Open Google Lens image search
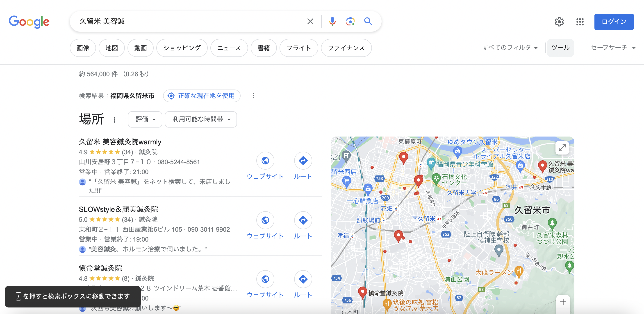The height and width of the screenshot is (314, 644). [x=350, y=21]
